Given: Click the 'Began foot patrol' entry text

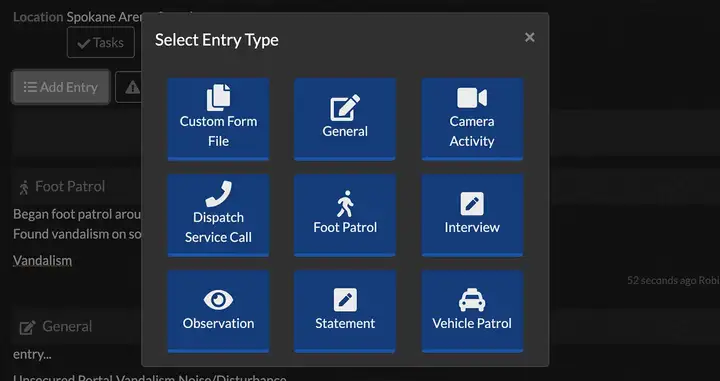Looking at the screenshot, I should (x=77, y=214).
